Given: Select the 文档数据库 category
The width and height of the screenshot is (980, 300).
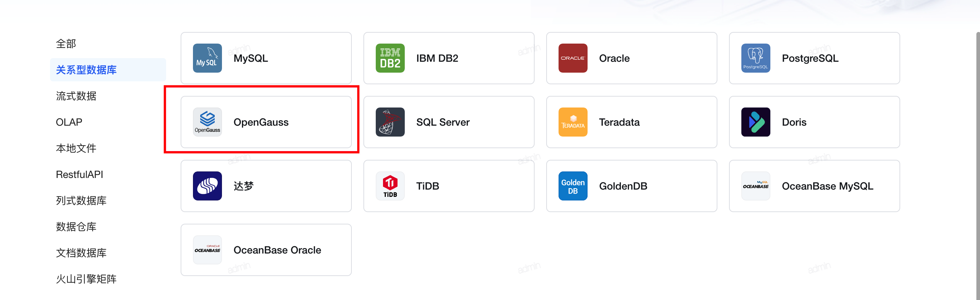Looking at the screenshot, I should tap(81, 253).
